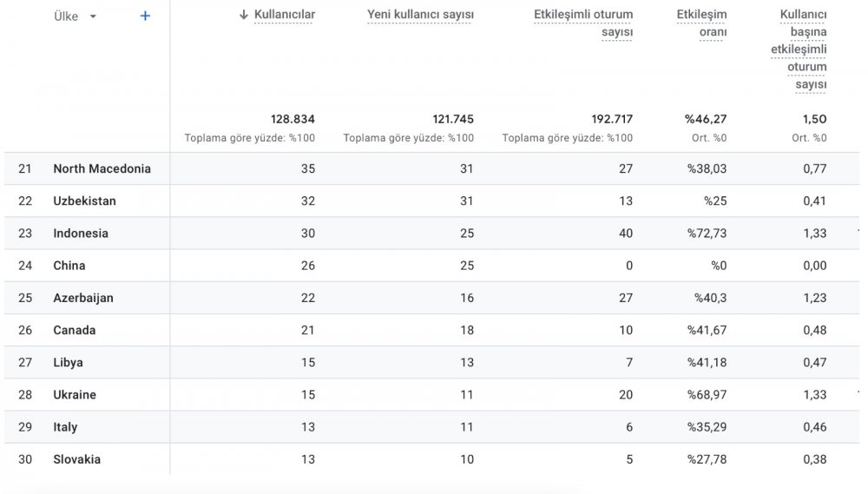This screenshot has width=868, height=494.
Task: Click Etkileşimli oturum sayısı column header
Action: tap(583, 23)
